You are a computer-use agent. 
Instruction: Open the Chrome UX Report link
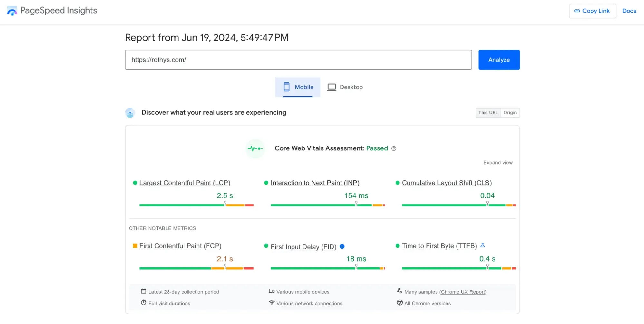point(463,292)
